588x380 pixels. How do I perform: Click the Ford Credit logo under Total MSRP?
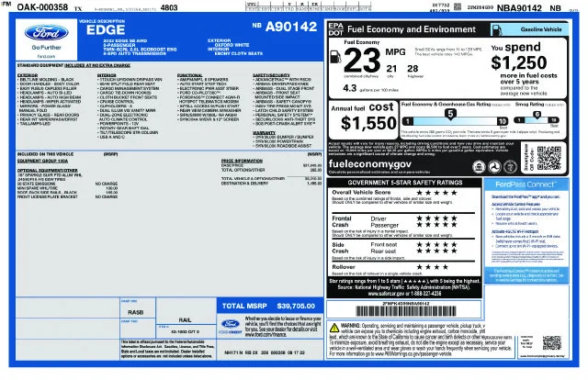click(231, 324)
